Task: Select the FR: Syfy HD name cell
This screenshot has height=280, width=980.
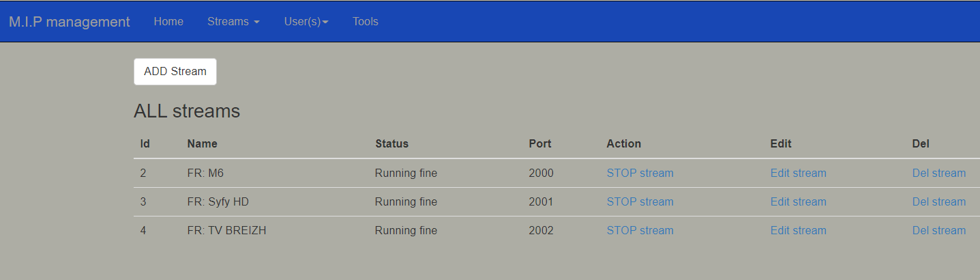Action: click(x=220, y=202)
